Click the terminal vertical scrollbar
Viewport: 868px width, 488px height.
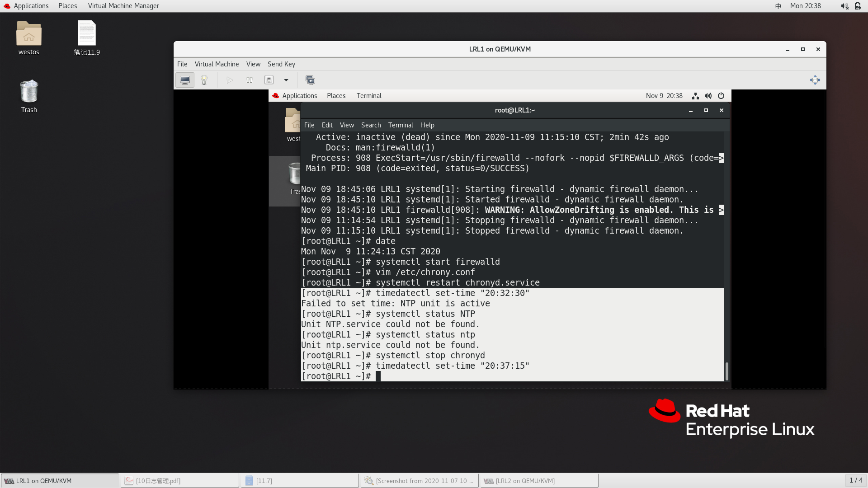pos(726,371)
